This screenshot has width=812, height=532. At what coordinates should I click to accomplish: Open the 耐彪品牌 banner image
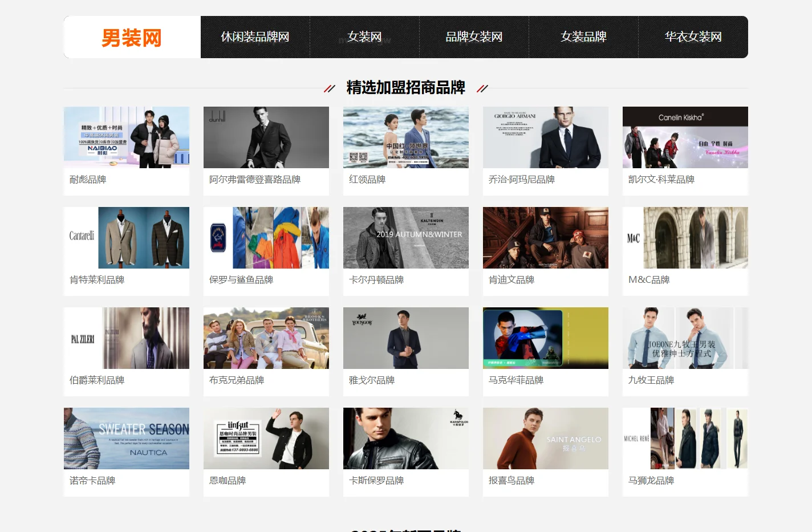(x=127, y=137)
